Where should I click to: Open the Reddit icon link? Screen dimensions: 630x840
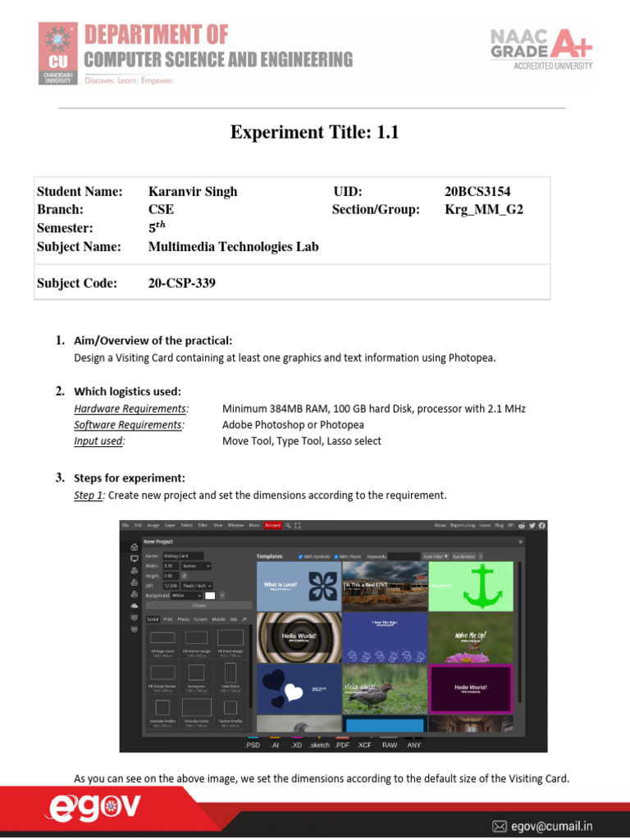(x=522, y=526)
